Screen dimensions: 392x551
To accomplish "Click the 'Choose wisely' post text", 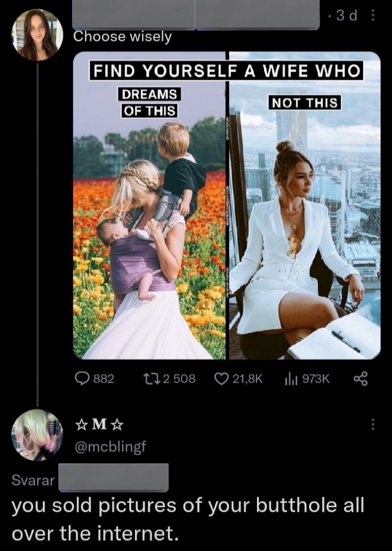I will (x=122, y=37).
